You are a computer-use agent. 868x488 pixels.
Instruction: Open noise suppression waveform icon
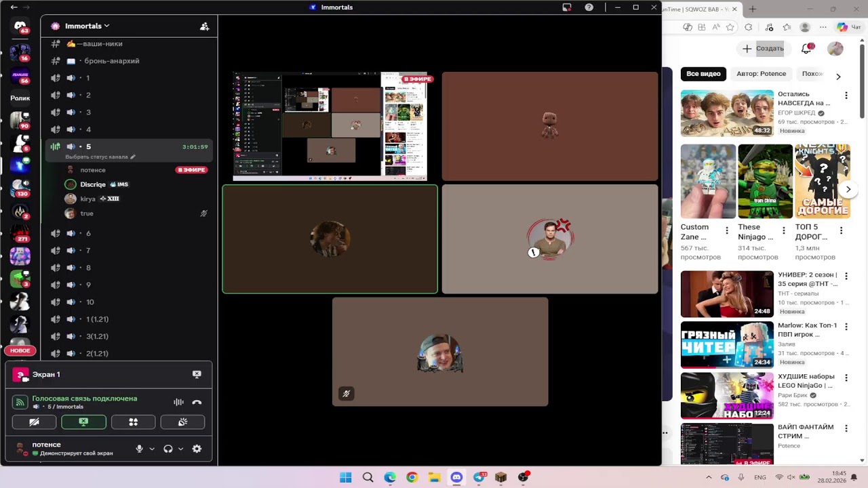(x=178, y=402)
